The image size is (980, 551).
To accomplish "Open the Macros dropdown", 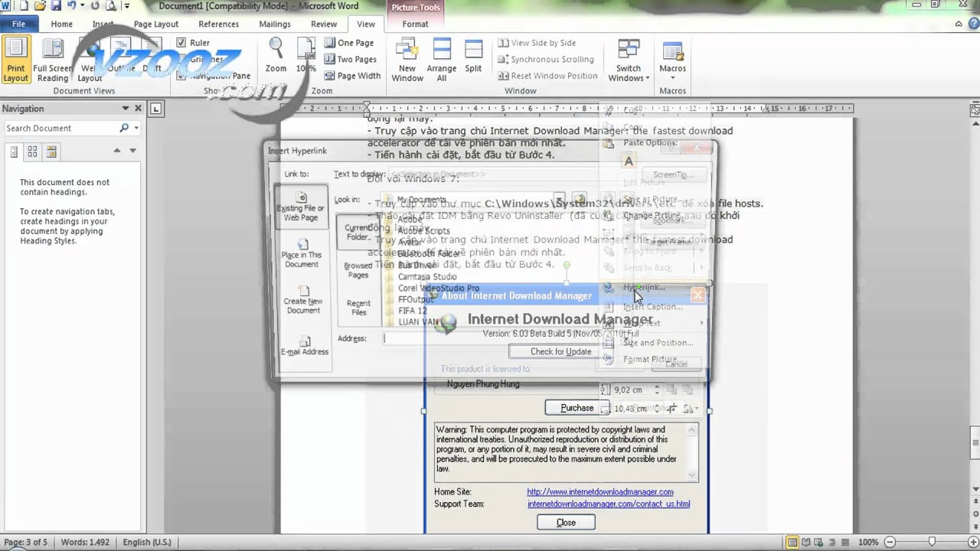I will click(x=672, y=60).
